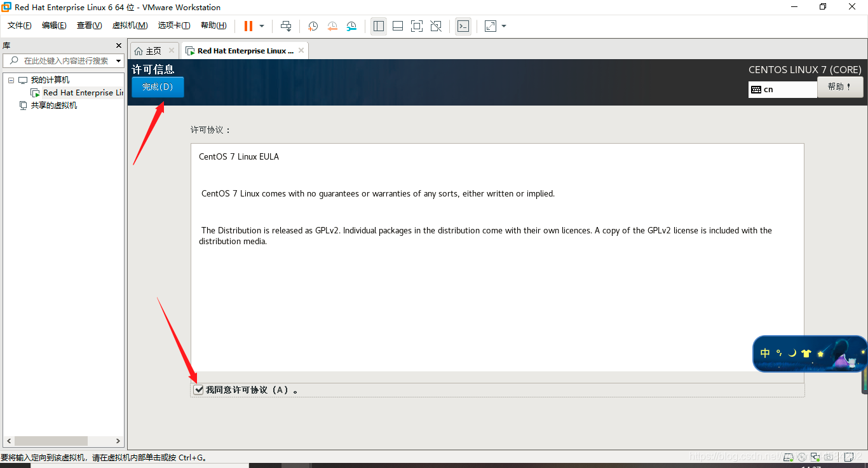Click the 中 input mode icon on IME bar
868x468 pixels.
[765, 353]
